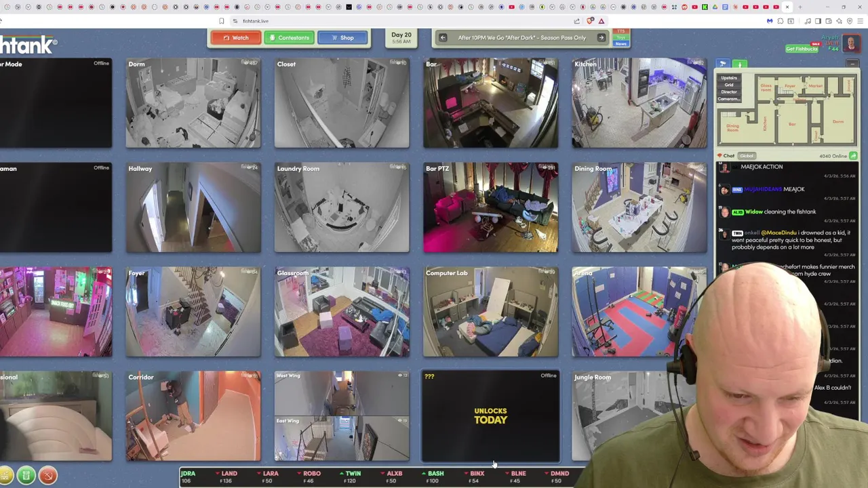Select Cameraman map view
The image size is (868, 488).
(x=729, y=99)
